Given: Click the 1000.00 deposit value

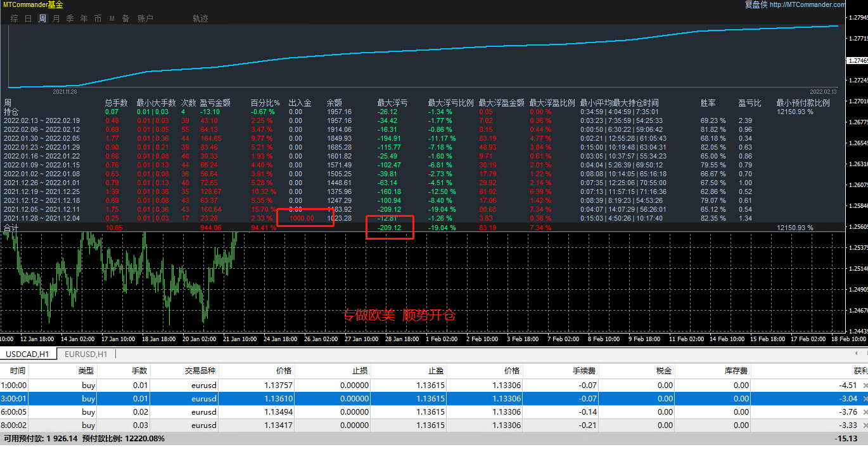Looking at the screenshot, I should pyautogui.click(x=301, y=218).
